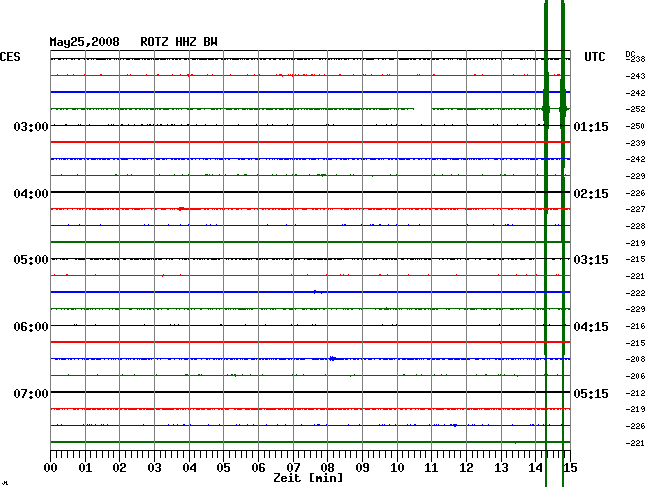Click the date label May25,2008

click(84, 42)
